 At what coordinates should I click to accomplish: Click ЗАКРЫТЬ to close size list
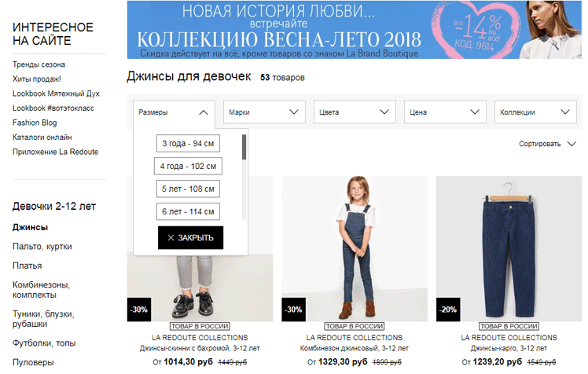pyautogui.click(x=190, y=237)
